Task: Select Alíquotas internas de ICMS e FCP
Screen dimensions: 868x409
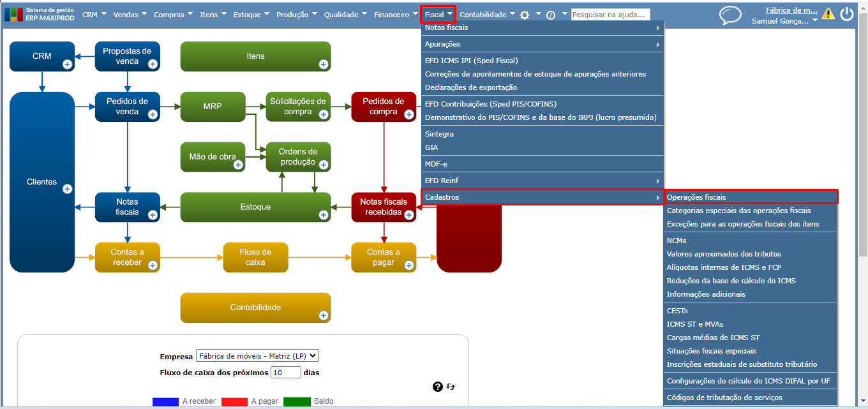Action: pos(724,267)
